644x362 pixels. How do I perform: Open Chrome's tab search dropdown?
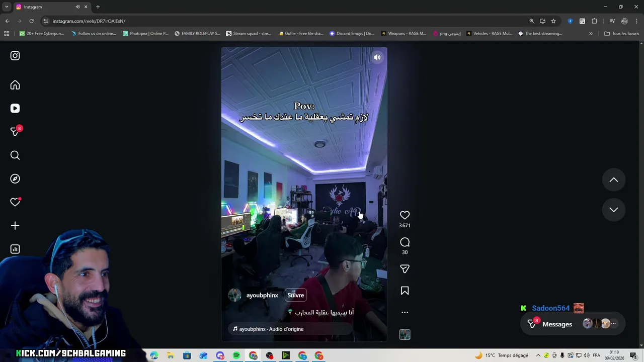(7, 7)
